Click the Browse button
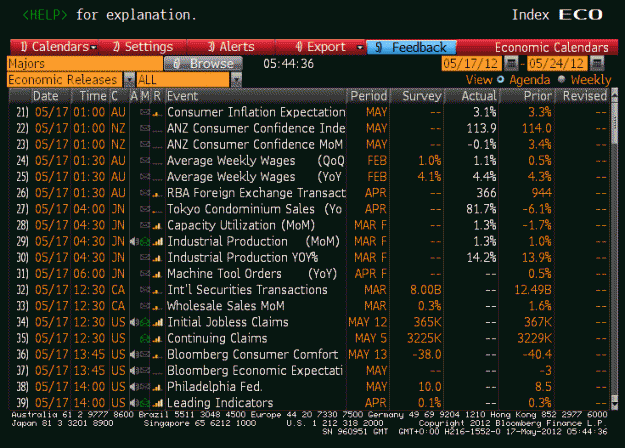The width and height of the screenshot is (625, 448). pyautogui.click(x=203, y=63)
